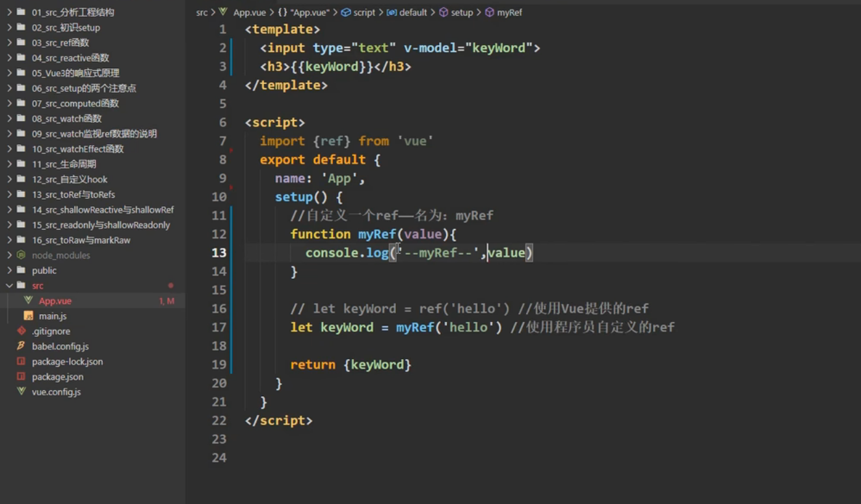Open main.js file
The height and width of the screenshot is (504, 861).
[53, 315]
